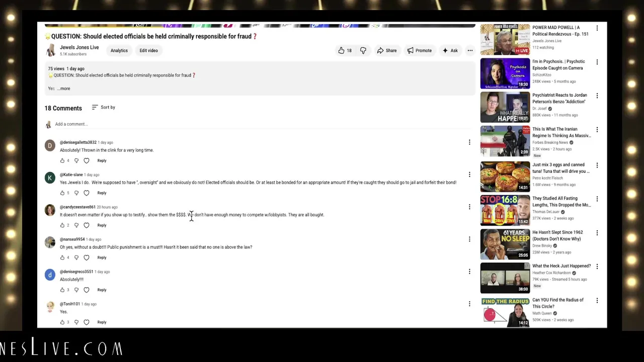Open options menu for @Katie-slane's comment
This screenshot has width=644, height=362.
coord(469,174)
